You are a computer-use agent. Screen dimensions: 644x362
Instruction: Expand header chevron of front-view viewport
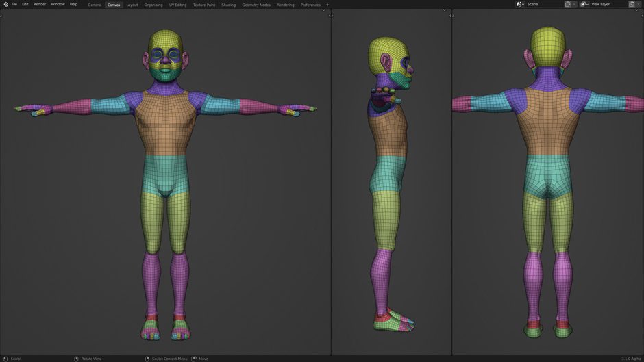pos(323,10)
